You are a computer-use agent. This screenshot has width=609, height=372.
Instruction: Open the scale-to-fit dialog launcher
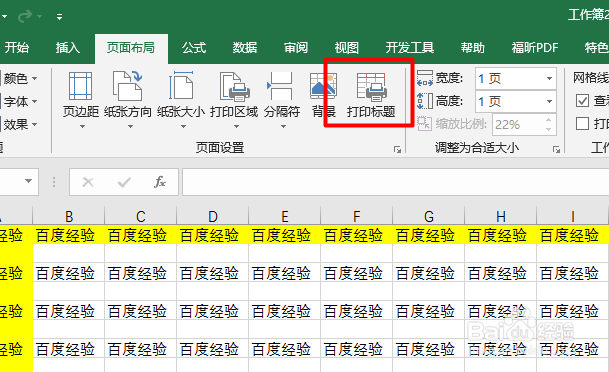pos(556,149)
